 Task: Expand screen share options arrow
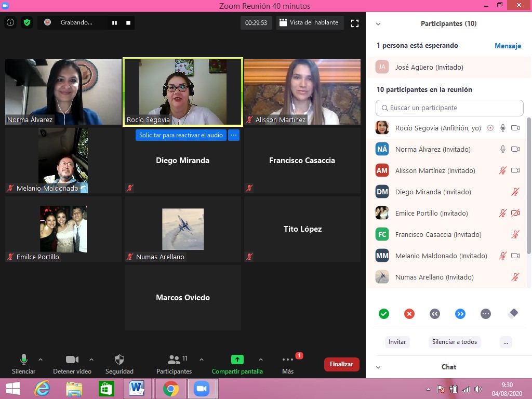click(261, 360)
